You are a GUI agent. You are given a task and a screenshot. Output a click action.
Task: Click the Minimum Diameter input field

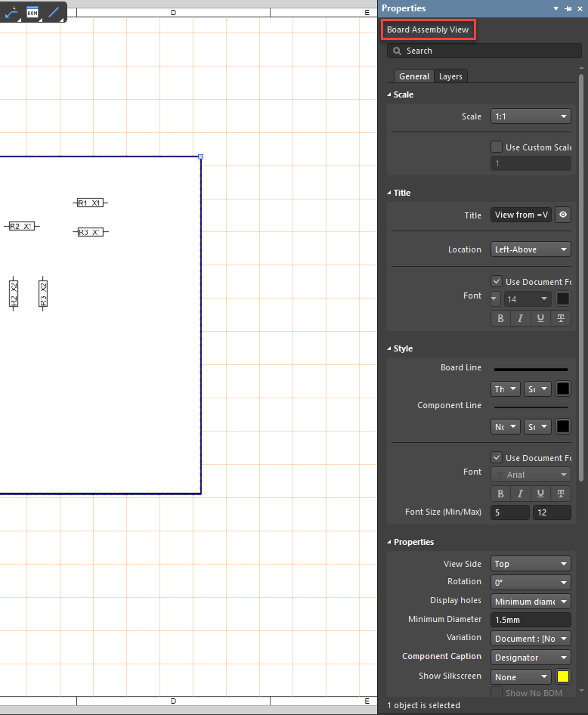531,620
